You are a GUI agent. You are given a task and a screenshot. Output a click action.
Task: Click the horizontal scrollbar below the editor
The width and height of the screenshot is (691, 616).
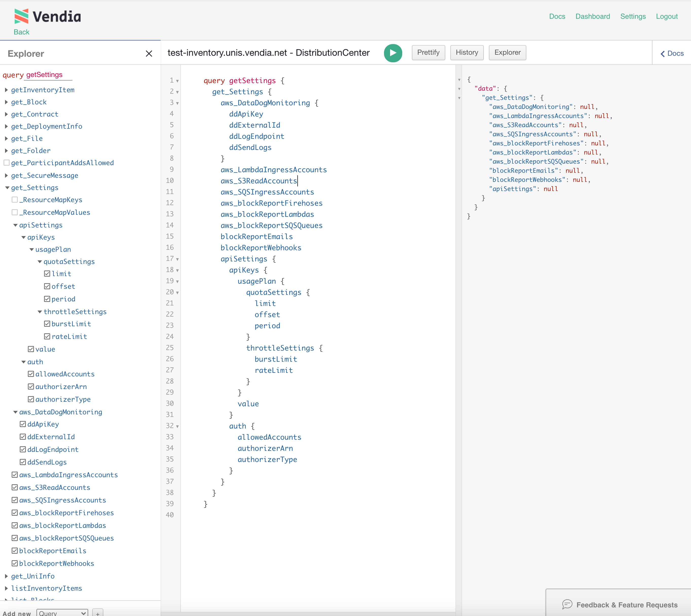(x=308, y=614)
